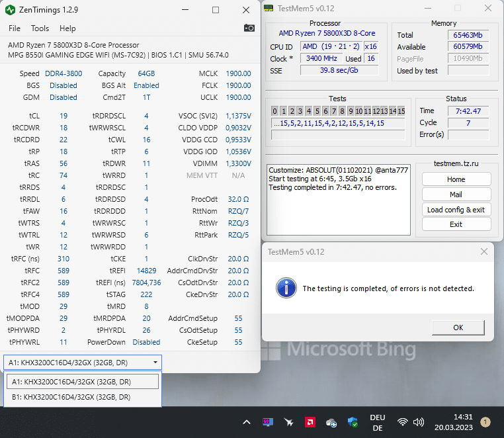Image resolution: width=504 pixels, height=438 pixels.
Task: Click the Used threads 16 field
Action: tap(371, 58)
